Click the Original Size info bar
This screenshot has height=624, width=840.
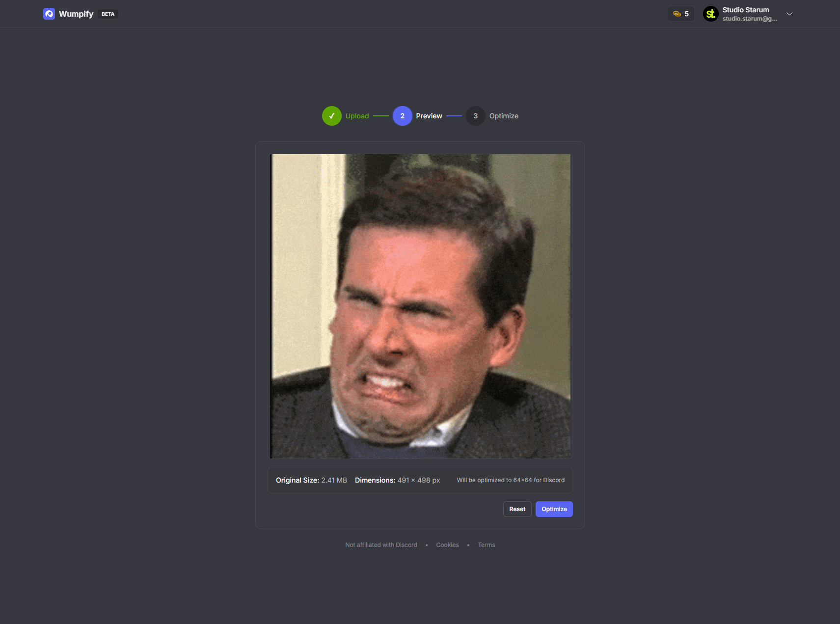420,480
